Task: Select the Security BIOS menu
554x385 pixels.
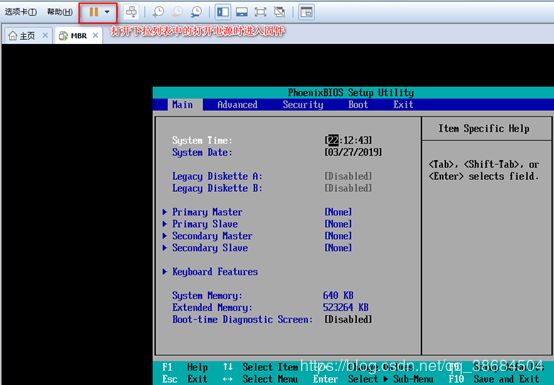Action: click(303, 105)
